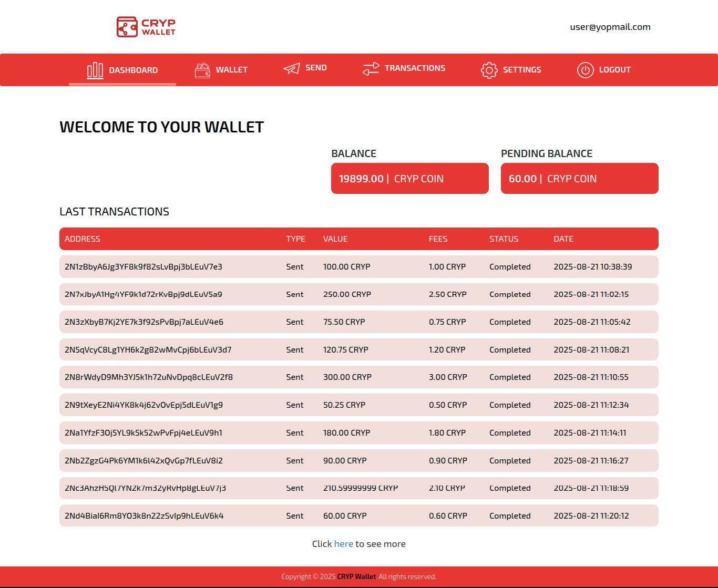This screenshot has height=588, width=718.
Task: Click the 100.00 CRYP value cell
Action: [347, 267]
